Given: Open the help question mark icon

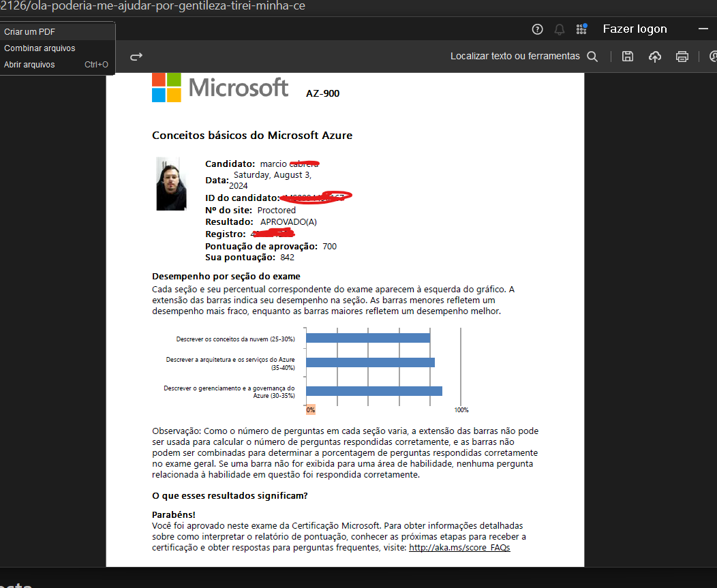Looking at the screenshot, I should [537, 29].
